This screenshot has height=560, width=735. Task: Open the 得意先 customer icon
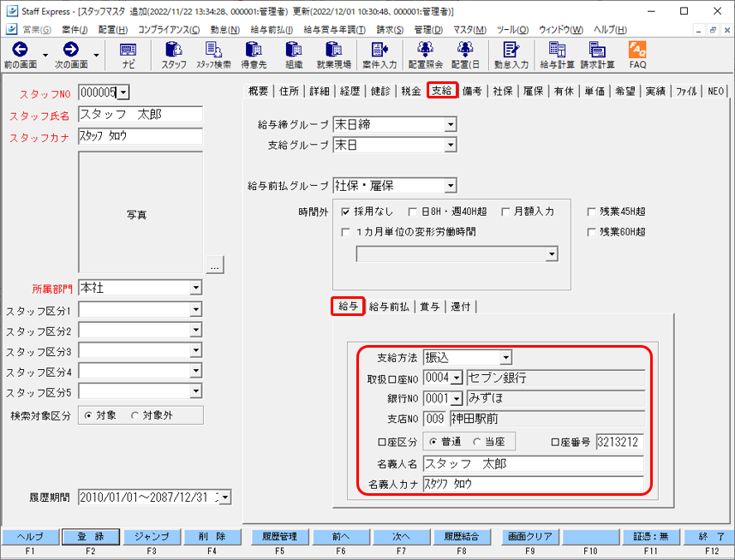click(x=254, y=56)
